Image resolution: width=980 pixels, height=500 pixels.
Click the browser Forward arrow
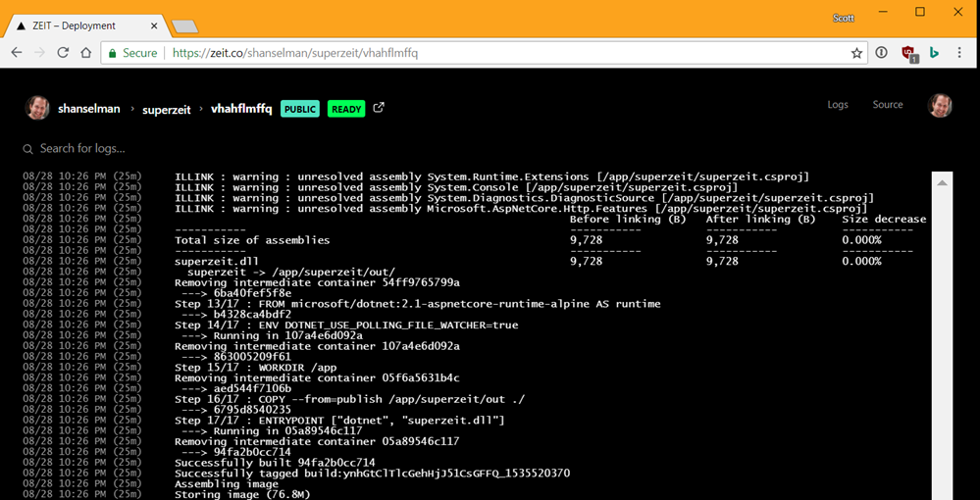click(x=39, y=53)
